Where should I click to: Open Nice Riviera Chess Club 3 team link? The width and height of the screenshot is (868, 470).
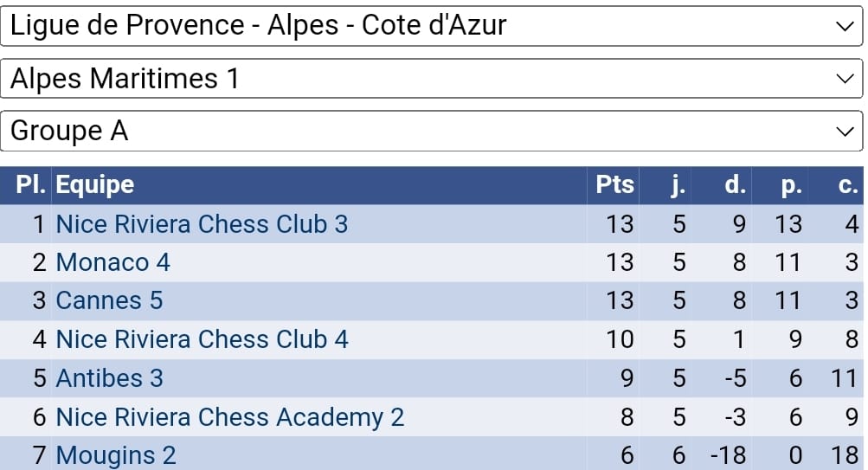click(x=202, y=224)
